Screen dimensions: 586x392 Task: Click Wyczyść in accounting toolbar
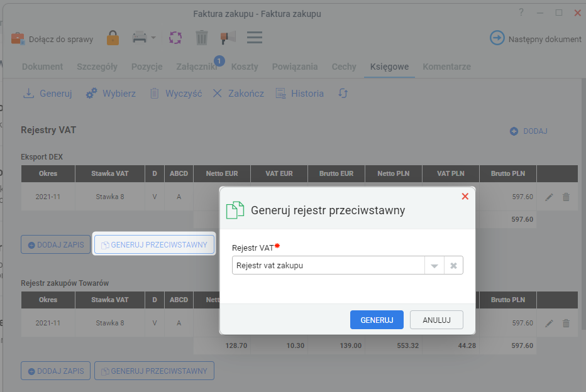click(176, 94)
